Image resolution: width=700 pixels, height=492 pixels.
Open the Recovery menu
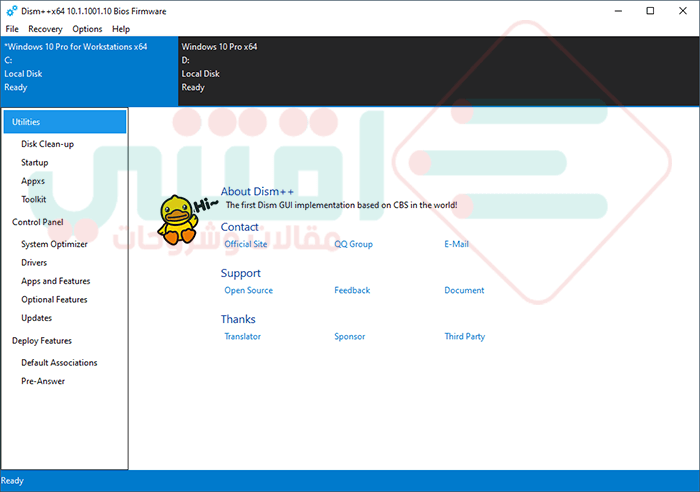click(x=45, y=29)
